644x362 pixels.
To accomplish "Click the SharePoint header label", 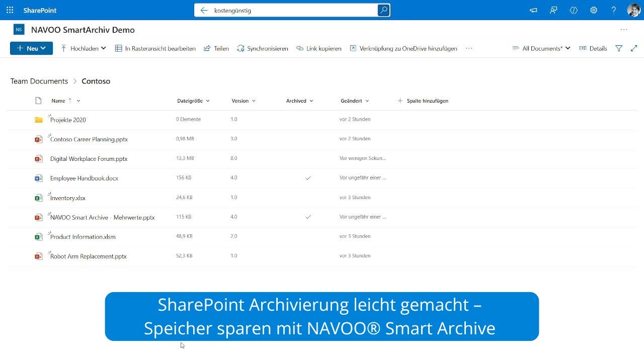I will (40, 10).
